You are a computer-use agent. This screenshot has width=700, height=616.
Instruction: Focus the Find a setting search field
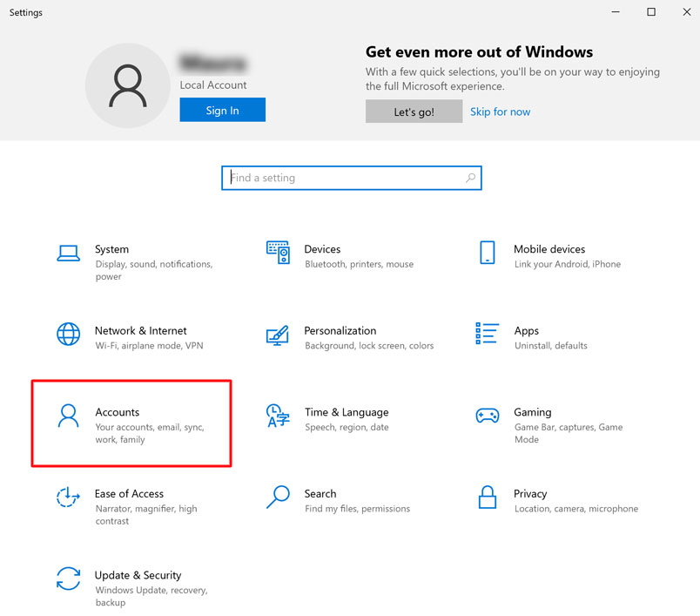(352, 178)
